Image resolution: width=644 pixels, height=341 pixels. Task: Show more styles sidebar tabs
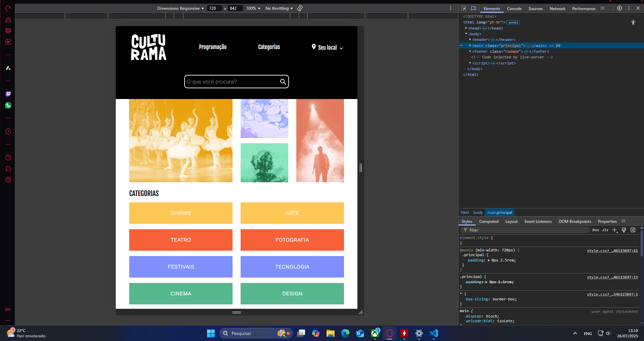[624, 221]
